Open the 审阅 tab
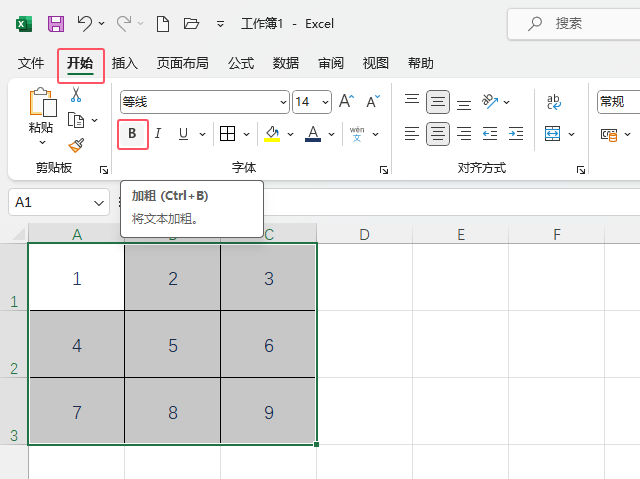 (x=331, y=63)
